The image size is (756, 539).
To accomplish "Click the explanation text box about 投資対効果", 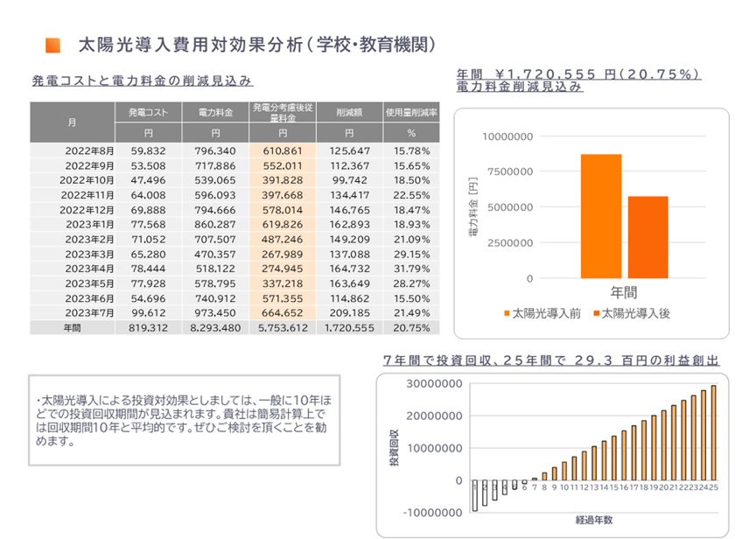I will [x=189, y=418].
